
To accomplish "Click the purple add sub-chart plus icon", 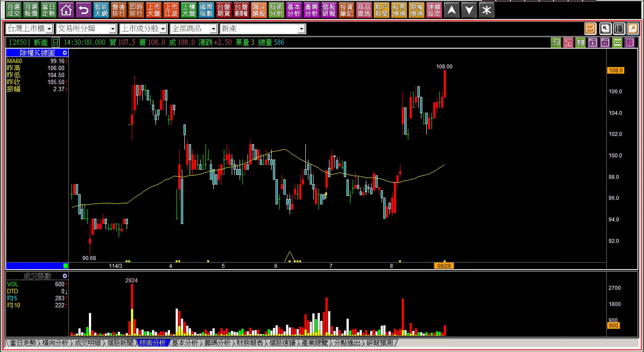I will pos(593,43).
